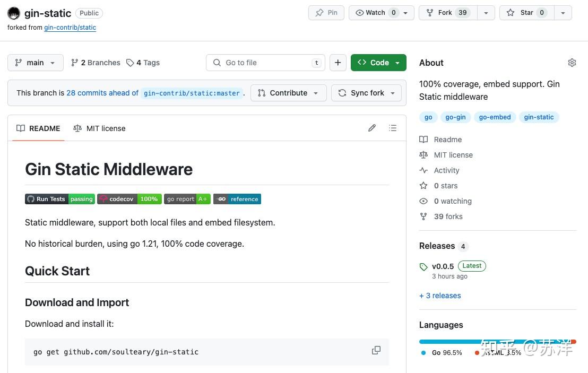Select the README tab
Screen dimensions: 588x373
point(38,128)
